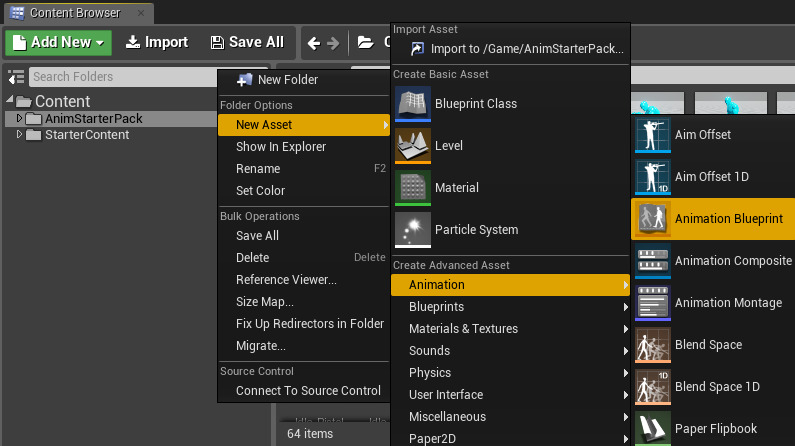Select the Level asset icon
The width and height of the screenshot is (795, 446).
[x=412, y=146]
